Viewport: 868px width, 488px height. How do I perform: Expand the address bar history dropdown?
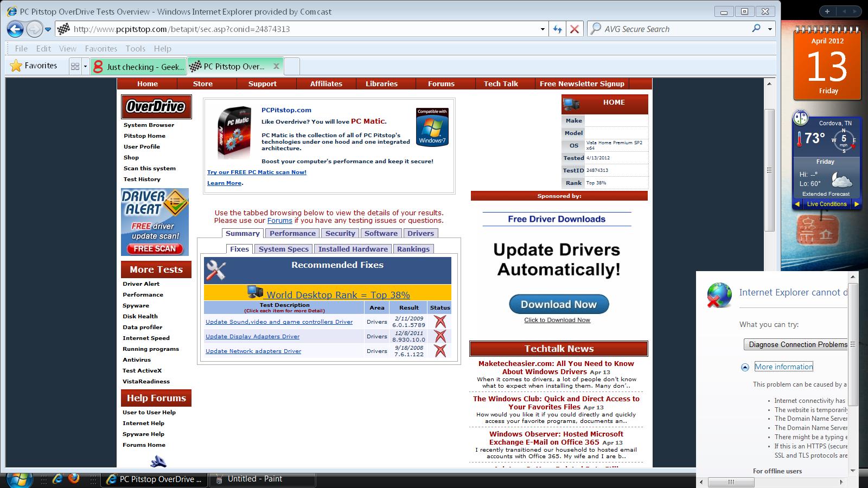pyautogui.click(x=542, y=29)
